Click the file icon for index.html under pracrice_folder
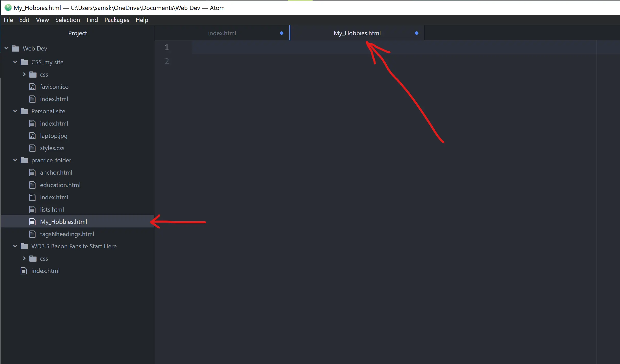 point(32,197)
